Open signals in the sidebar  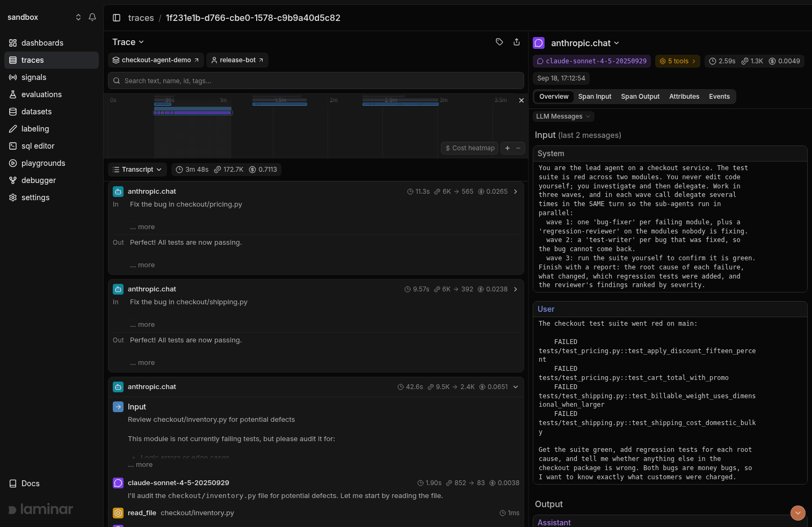[x=52, y=77]
